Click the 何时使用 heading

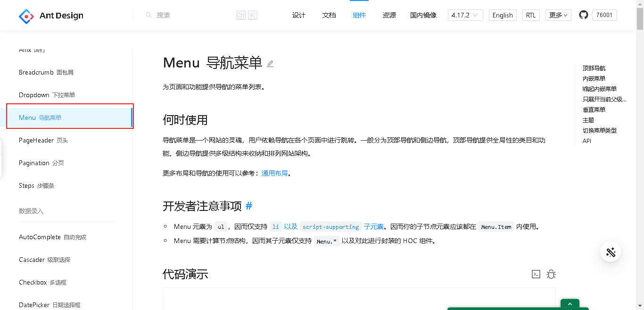185,120
